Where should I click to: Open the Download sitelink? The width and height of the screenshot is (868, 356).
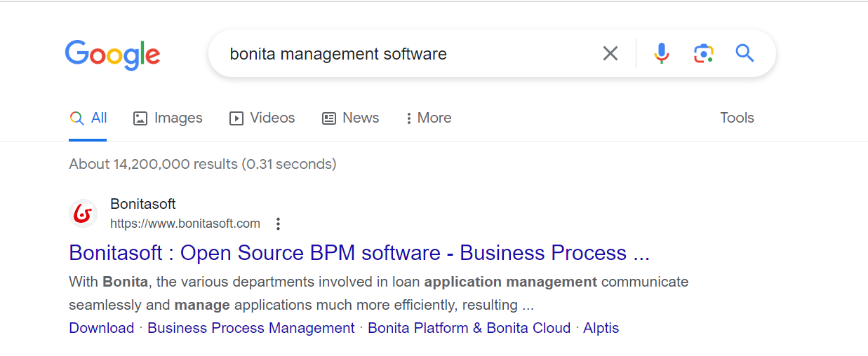(102, 328)
